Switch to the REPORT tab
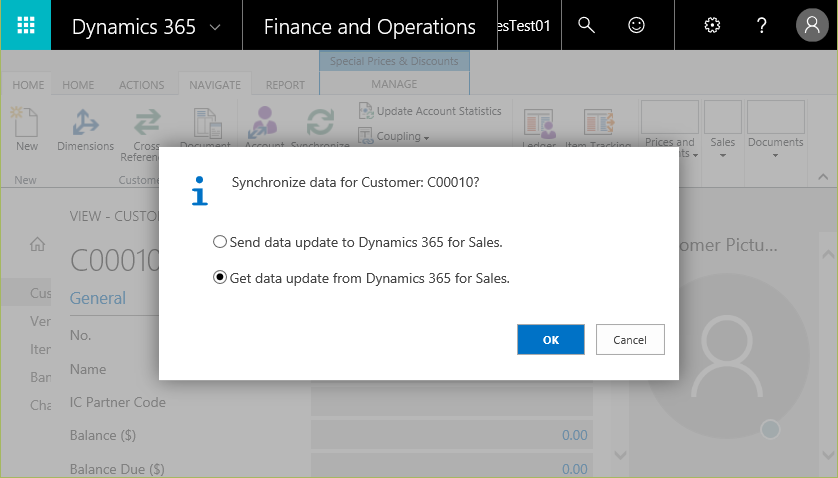This screenshot has height=478, width=838. point(285,85)
